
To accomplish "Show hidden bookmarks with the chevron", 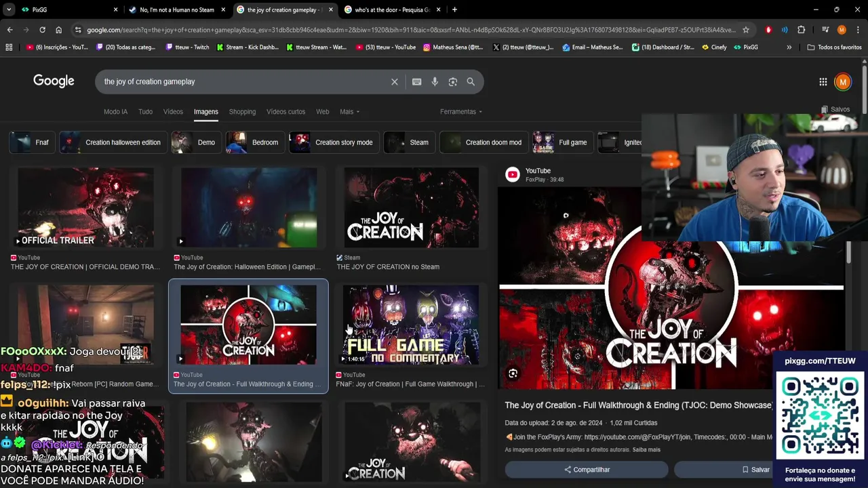I will pyautogui.click(x=789, y=47).
